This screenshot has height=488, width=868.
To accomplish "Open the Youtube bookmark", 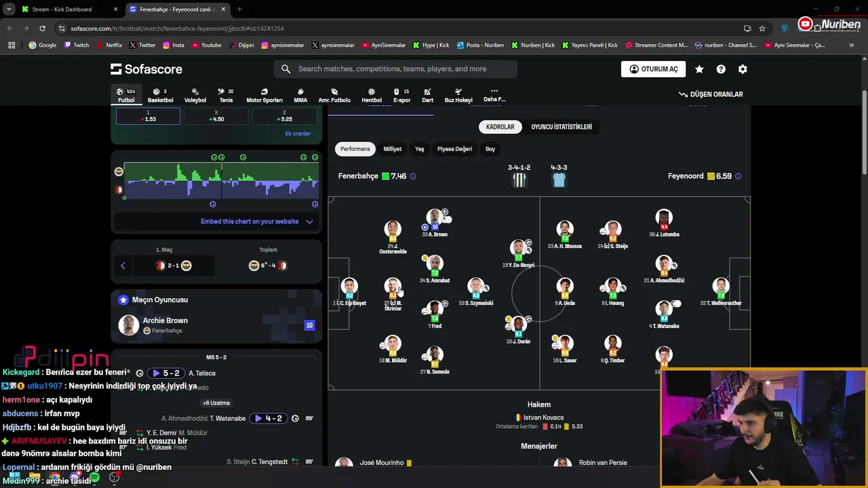I will tap(207, 45).
